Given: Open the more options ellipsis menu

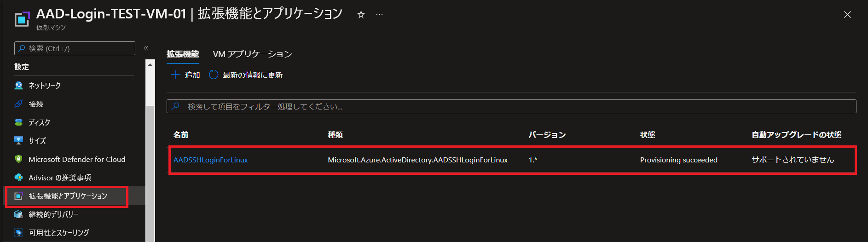Looking at the screenshot, I should pyautogui.click(x=379, y=15).
